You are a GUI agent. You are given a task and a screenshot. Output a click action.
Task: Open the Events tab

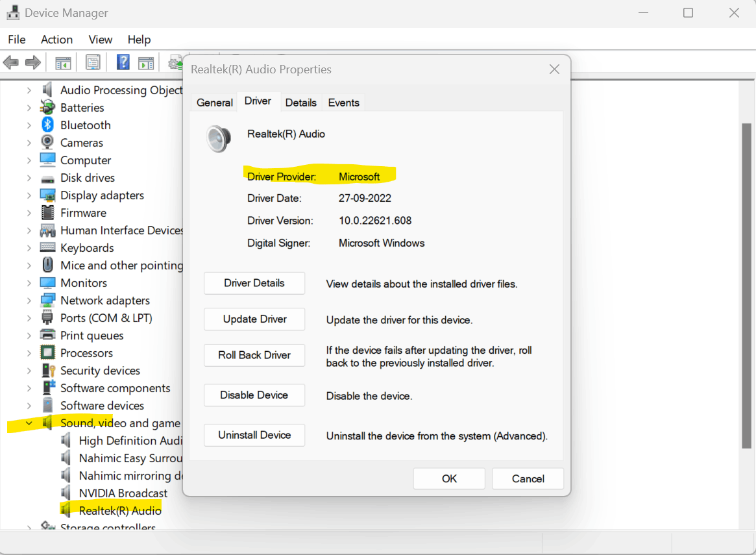tap(344, 103)
